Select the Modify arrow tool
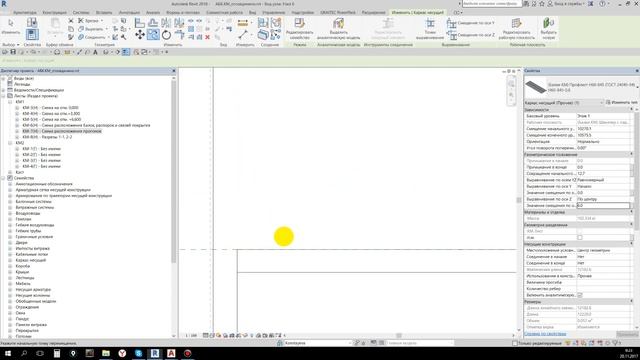Image resolution: width=640 pixels, height=360 pixels. coord(11,26)
